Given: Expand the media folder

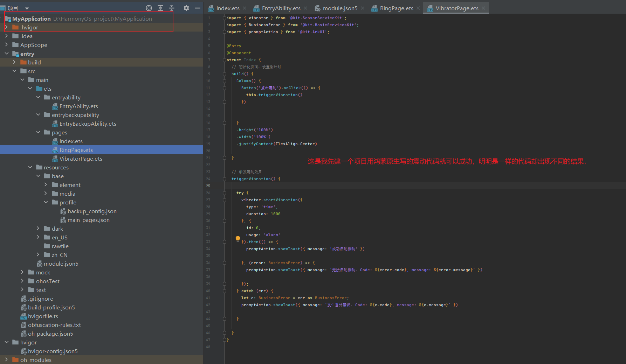Looking at the screenshot, I should tap(46, 194).
